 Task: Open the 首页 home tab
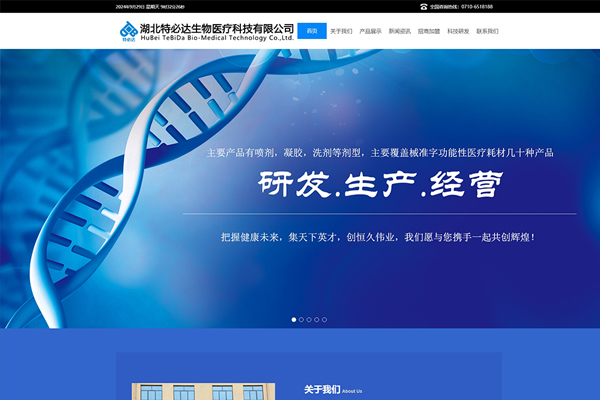pyautogui.click(x=312, y=31)
